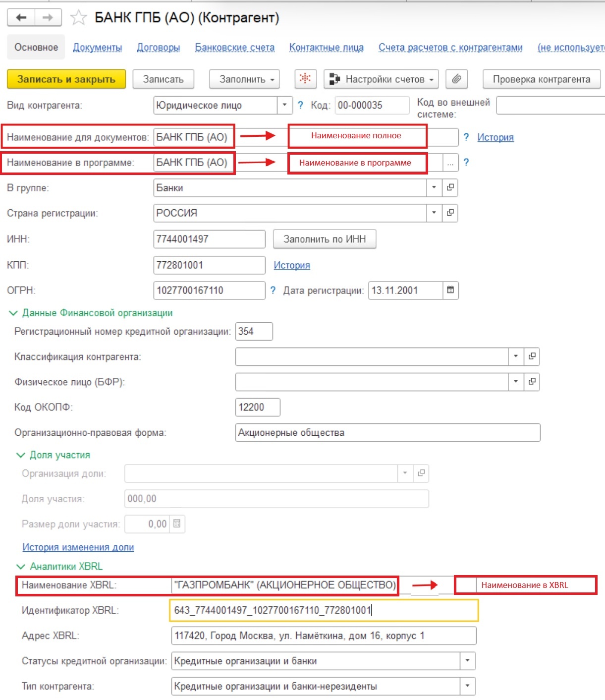The width and height of the screenshot is (605, 700).
Task: Click the paperclip attached files icon
Action: coord(456,79)
